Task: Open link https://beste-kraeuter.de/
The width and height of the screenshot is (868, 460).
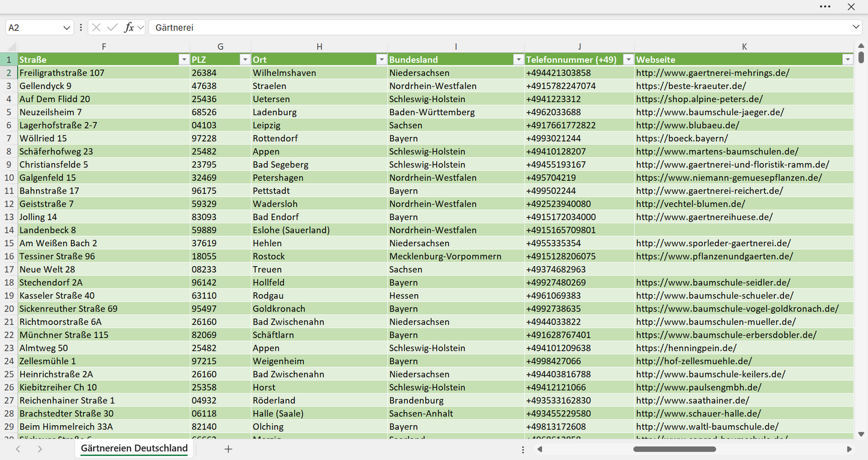Action: [x=691, y=86]
